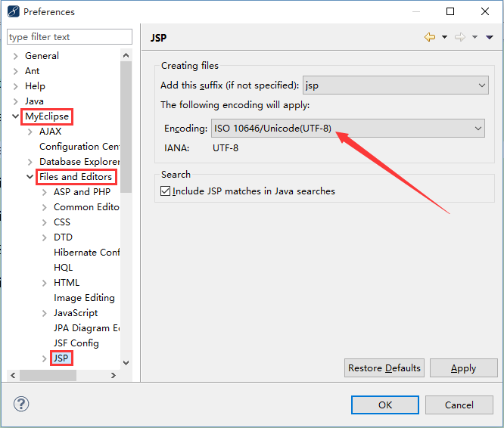Image resolution: width=504 pixels, height=428 pixels.
Task: Click Restore Defaults button
Action: pyautogui.click(x=384, y=368)
